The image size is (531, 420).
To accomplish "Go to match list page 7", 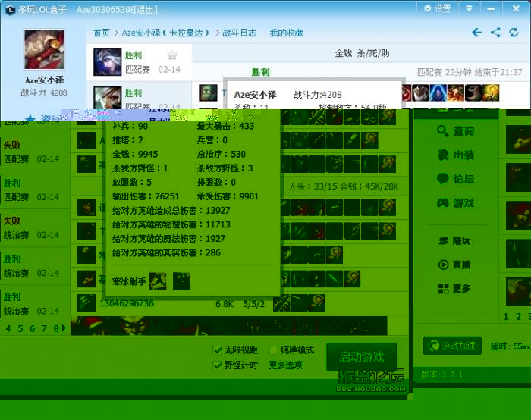I will (44, 328).
